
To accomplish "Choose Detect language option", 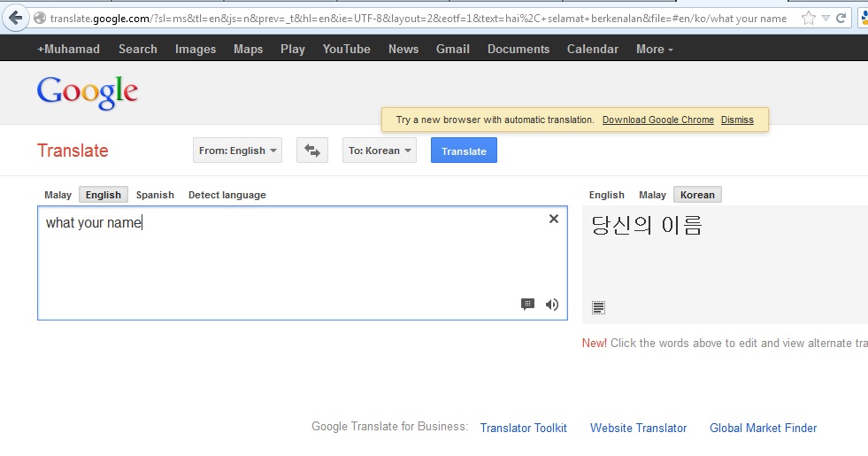I will (227, 195).
